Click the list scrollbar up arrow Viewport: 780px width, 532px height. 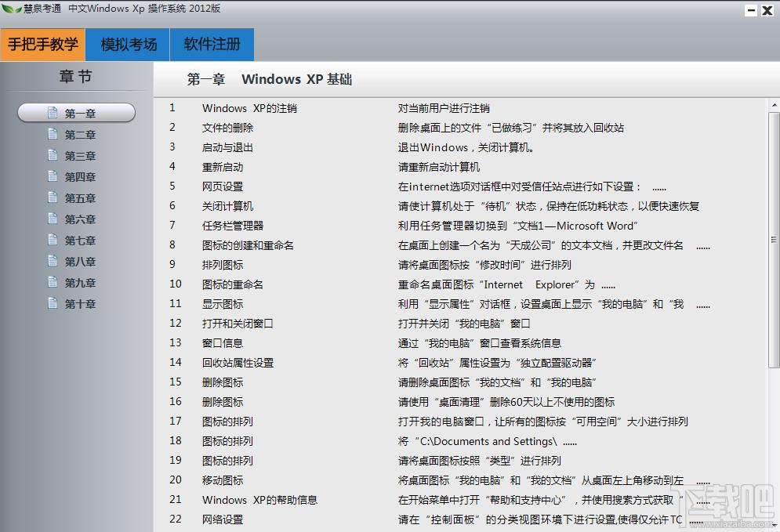pos(774,105)
